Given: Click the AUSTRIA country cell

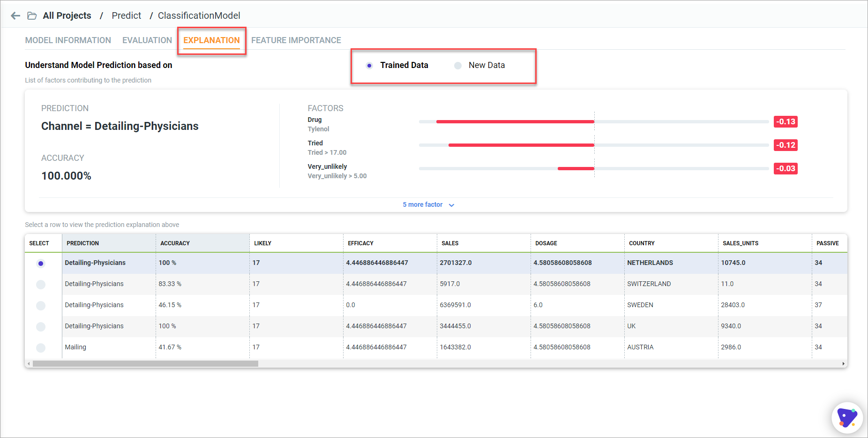Looking at the screenshot, I should click(x=671, y=347).
